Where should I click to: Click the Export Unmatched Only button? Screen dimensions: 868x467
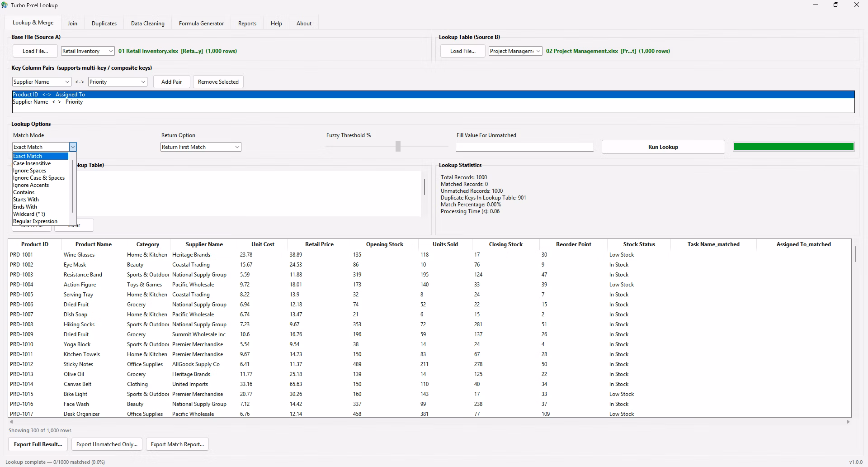107,444
